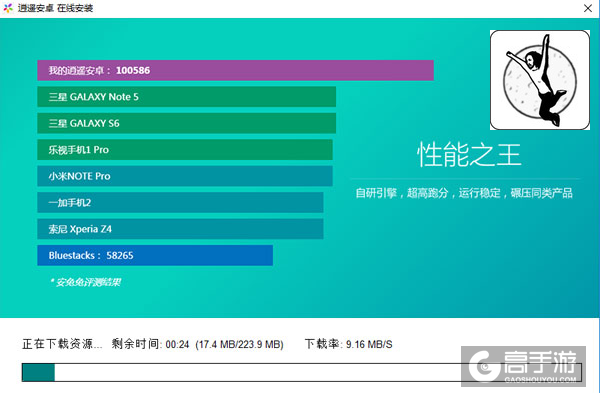This screenshot has height=393, width=600.
Task: Click the 逍遥安卓 在线安装 window title
Action: click(55, 8)
